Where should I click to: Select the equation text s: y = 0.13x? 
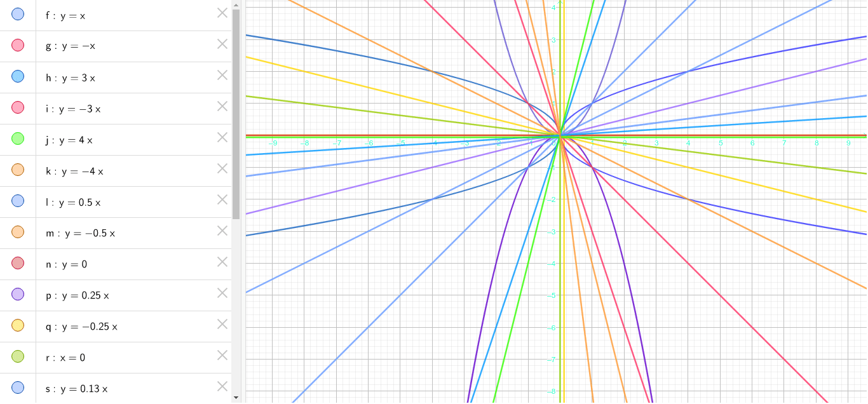pos(77,389)
